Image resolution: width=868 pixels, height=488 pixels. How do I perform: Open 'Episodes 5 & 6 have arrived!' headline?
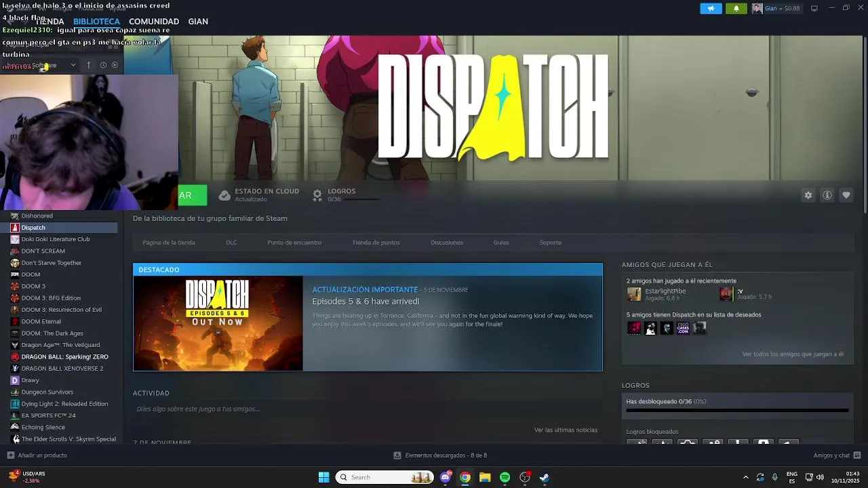(x=366, y=301)
